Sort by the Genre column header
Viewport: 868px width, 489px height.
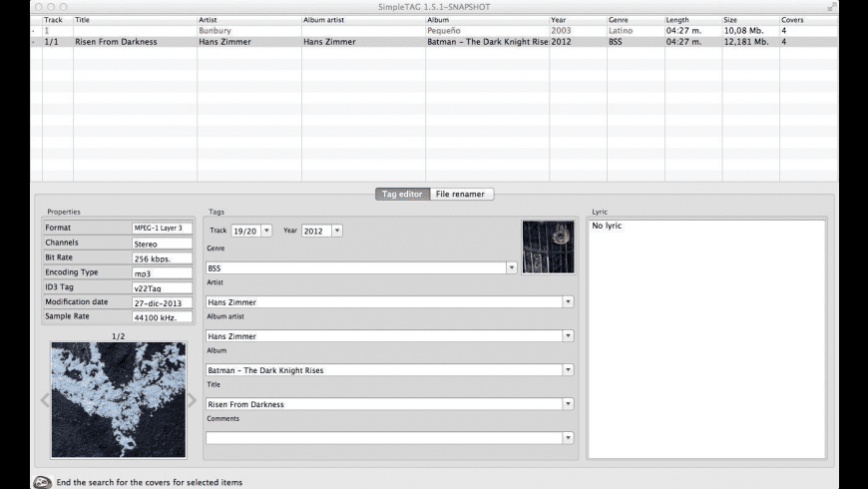point(636,20)
